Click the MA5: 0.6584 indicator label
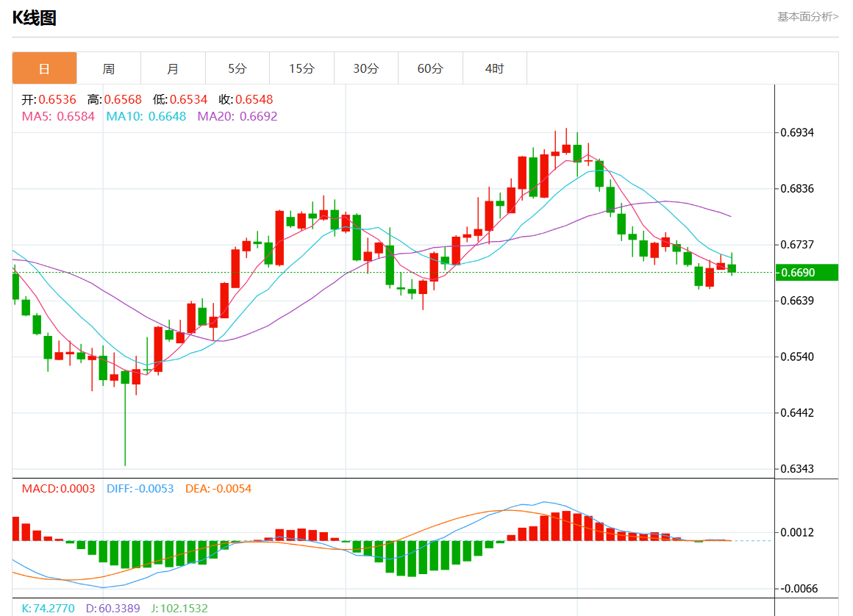Image resolution: width=853 pixels, height=616 pixels. coord(58,116)
